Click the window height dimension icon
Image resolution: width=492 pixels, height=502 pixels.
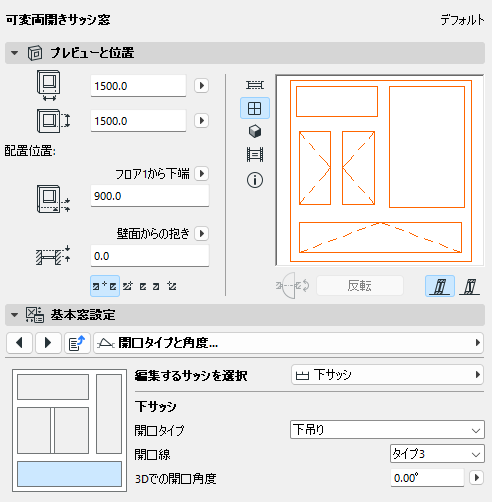point(53,121)
